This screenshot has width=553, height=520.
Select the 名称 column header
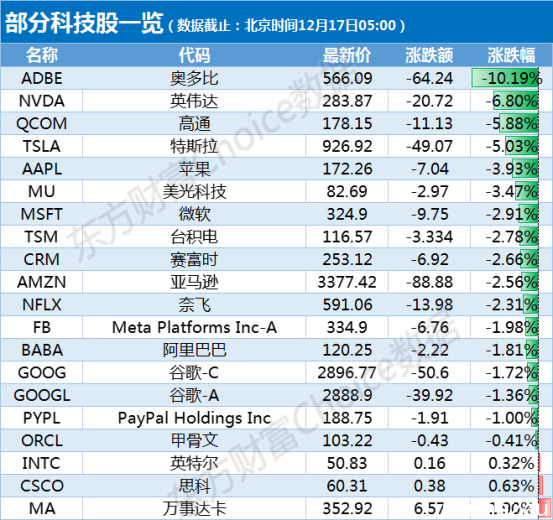[x=42, y=55]
